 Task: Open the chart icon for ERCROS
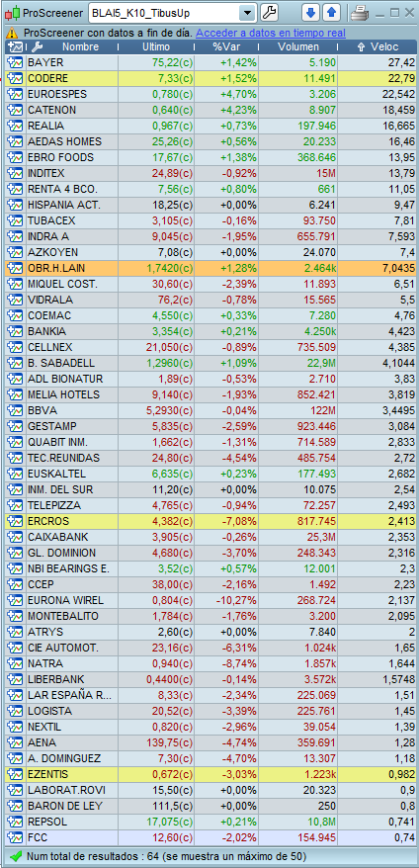click(x=13, y=521)
